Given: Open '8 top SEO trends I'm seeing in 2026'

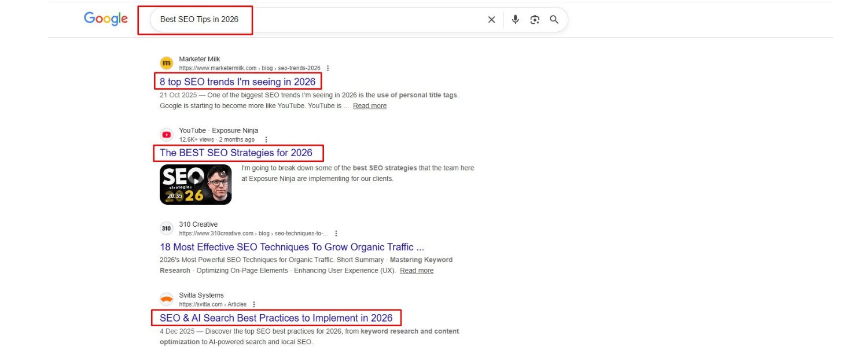Looking at the screenshot, I should (x=237, y=82).
